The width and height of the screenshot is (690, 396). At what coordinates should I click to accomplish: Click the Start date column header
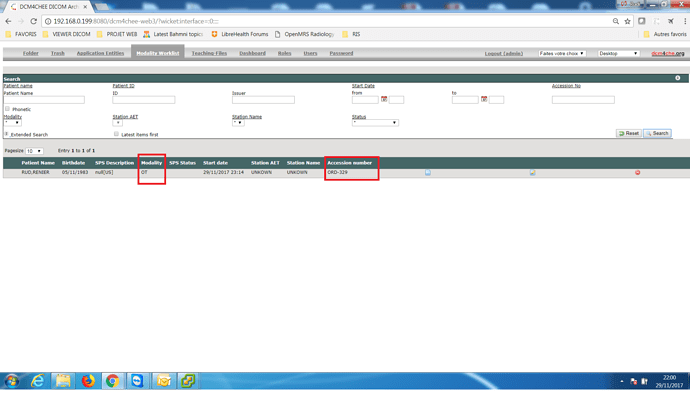pos(215,163)
